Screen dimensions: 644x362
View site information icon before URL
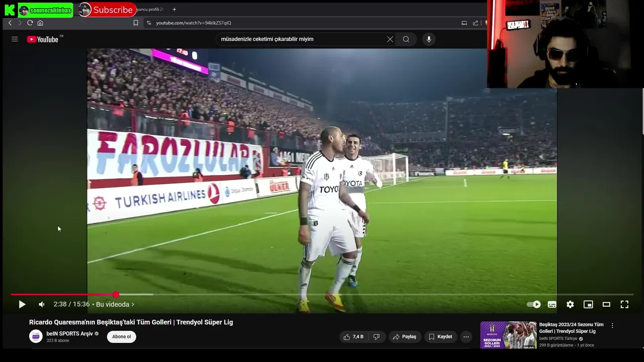[x=148, y=23]
